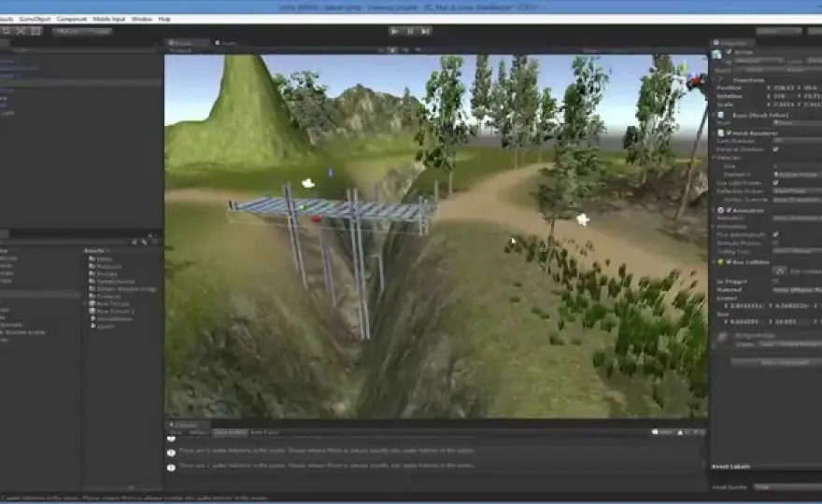Click the Box Collider component icon
The width and height of the screenshot is (822, 504).
[x=721, y=261]
